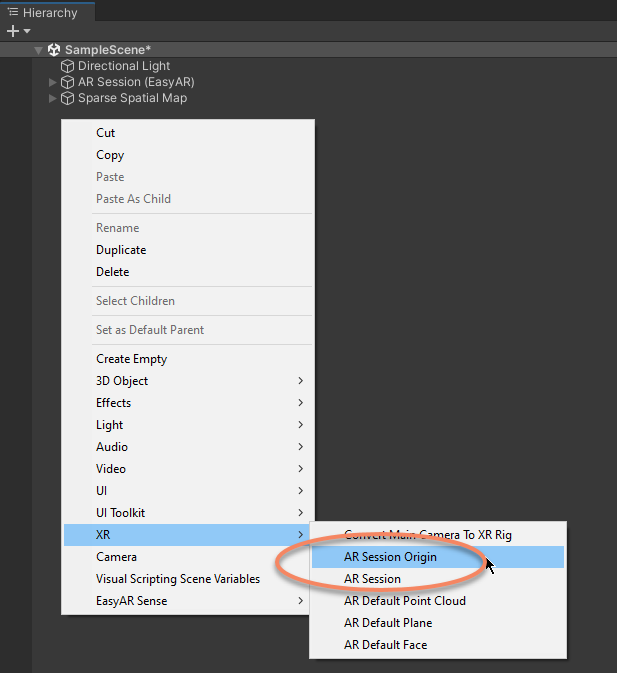Viewport: 617px width, 673px height.
Task: Switch to the Hierarchy tab
Action: click(48, 12)
